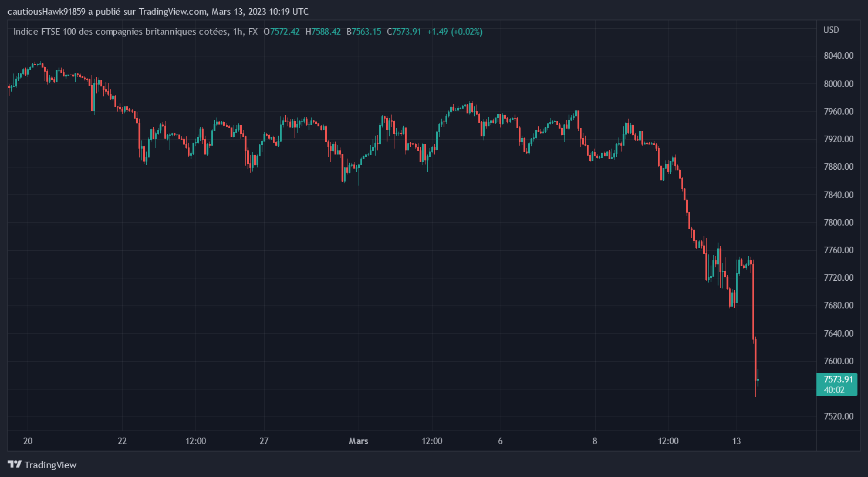Click the 8000.00 price axis label

pyautogui.click(x=838, y=83)
